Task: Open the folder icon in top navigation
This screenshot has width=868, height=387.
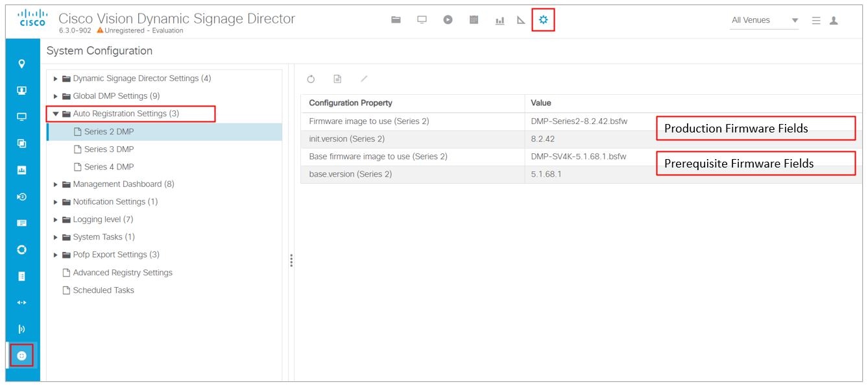Action: pos(396,20)
